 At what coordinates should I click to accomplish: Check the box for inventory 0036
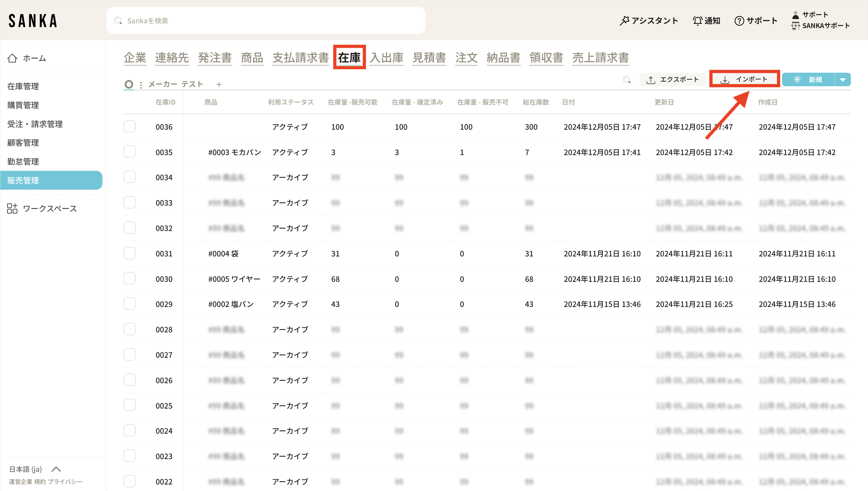tap(129, 127)
